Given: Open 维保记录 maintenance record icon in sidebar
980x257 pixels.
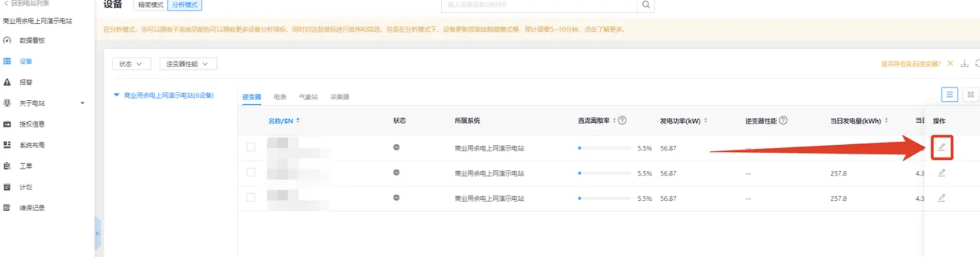Looking at the screenshot, I should point(7,208).
